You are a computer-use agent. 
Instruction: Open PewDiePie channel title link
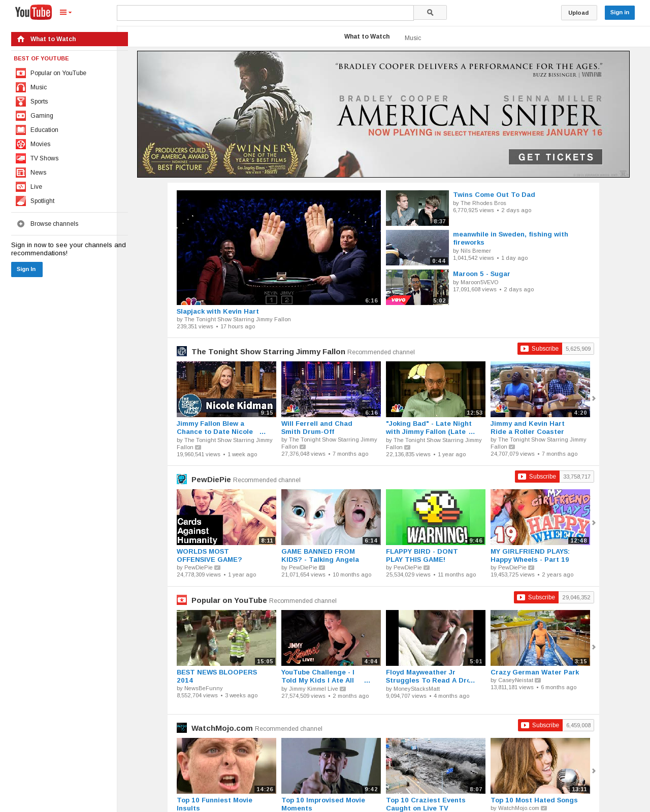(x=211, y=480)
